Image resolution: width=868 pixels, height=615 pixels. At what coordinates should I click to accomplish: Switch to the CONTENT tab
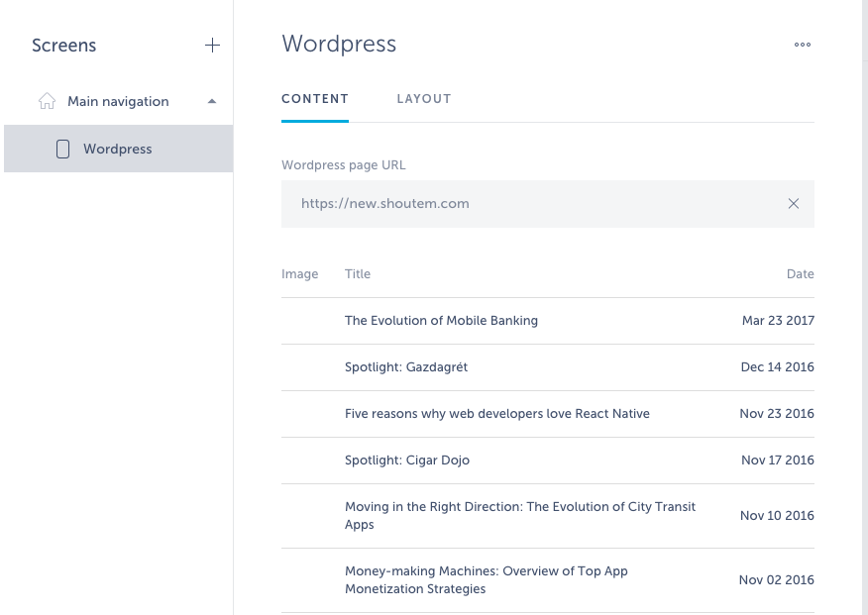(315, 99)
